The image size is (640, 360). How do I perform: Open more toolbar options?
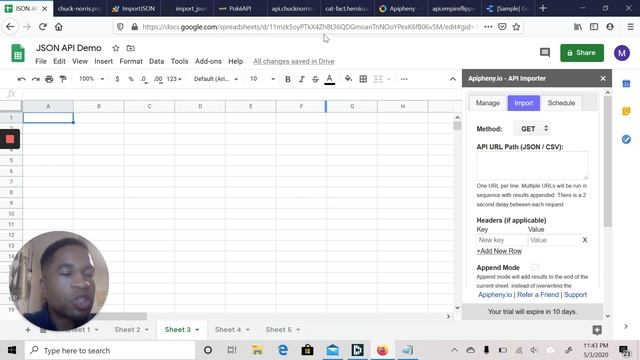coord(404,79)
